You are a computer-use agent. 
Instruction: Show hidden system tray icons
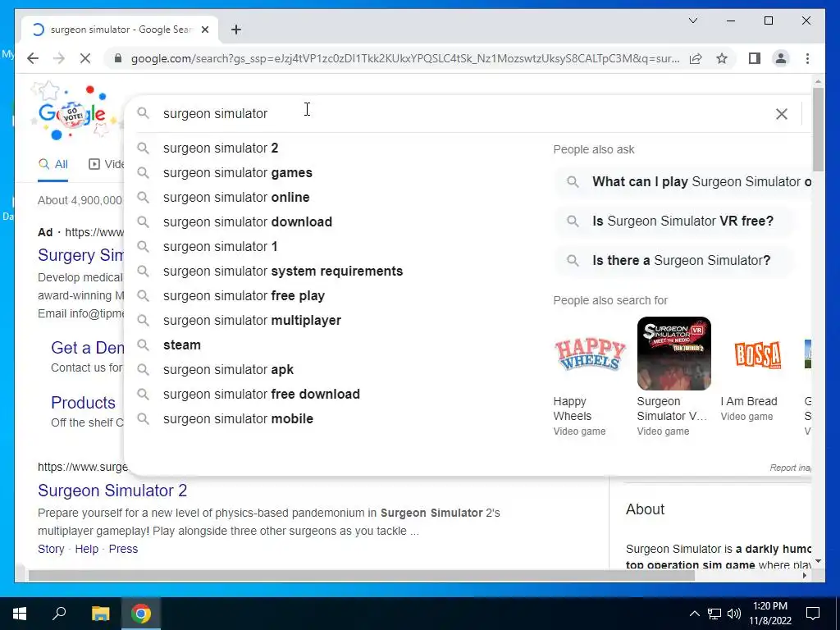click(694, 614)
